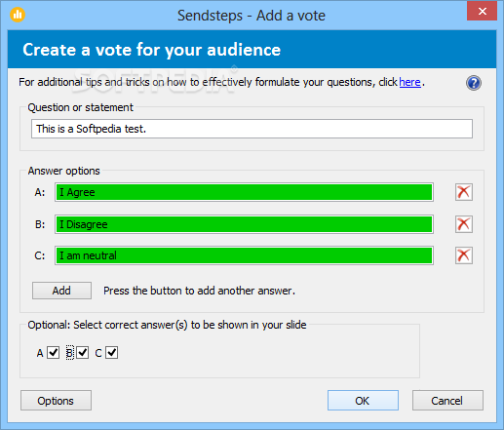Delete answer option A with red X
Screen dimensions: 504x430
[x=464, y=192]
